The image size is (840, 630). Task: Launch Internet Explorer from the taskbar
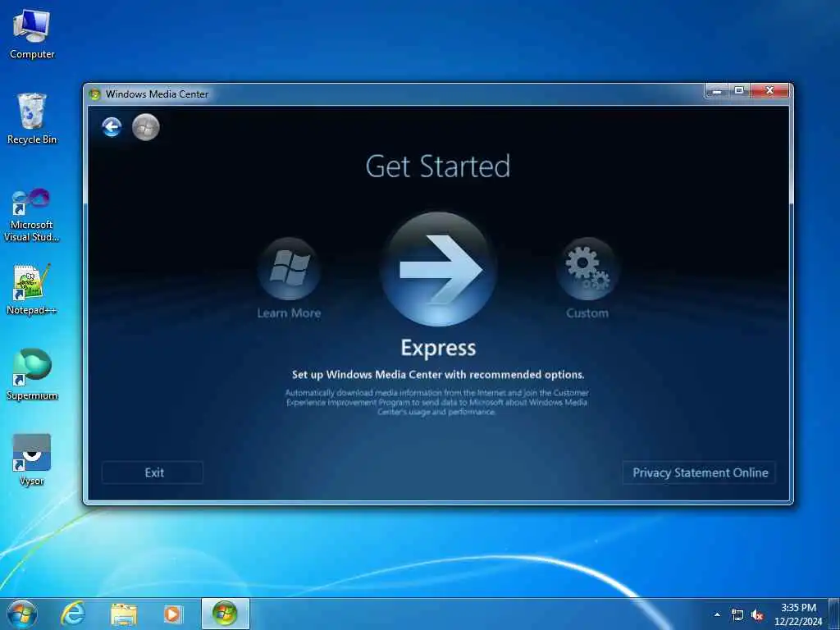pos(73,614)
